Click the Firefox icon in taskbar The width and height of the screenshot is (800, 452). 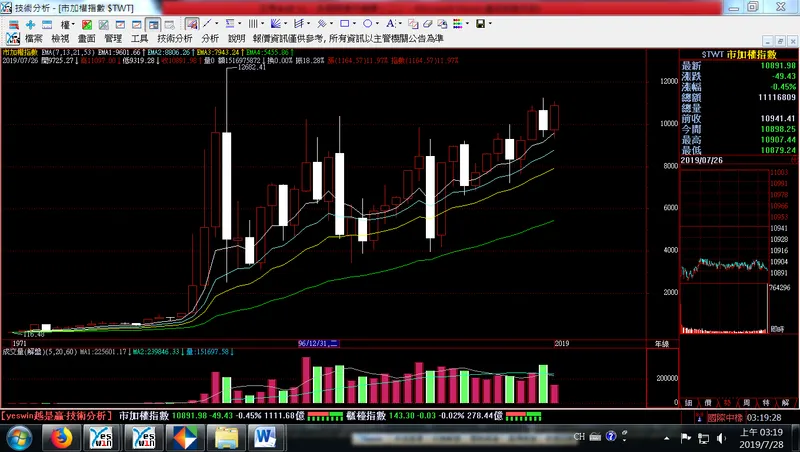pos(62,437)
